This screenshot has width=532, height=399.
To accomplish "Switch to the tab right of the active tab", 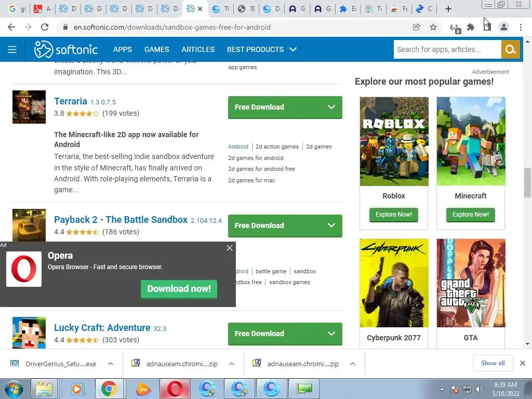I will pos(220,9).
